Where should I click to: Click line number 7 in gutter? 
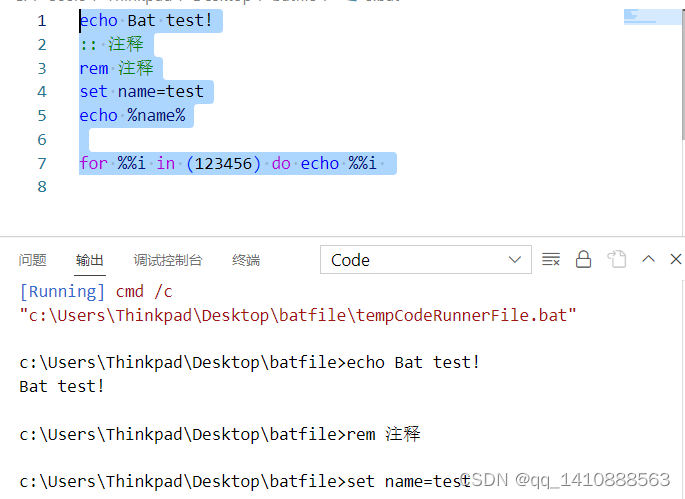tap(42, 163)
